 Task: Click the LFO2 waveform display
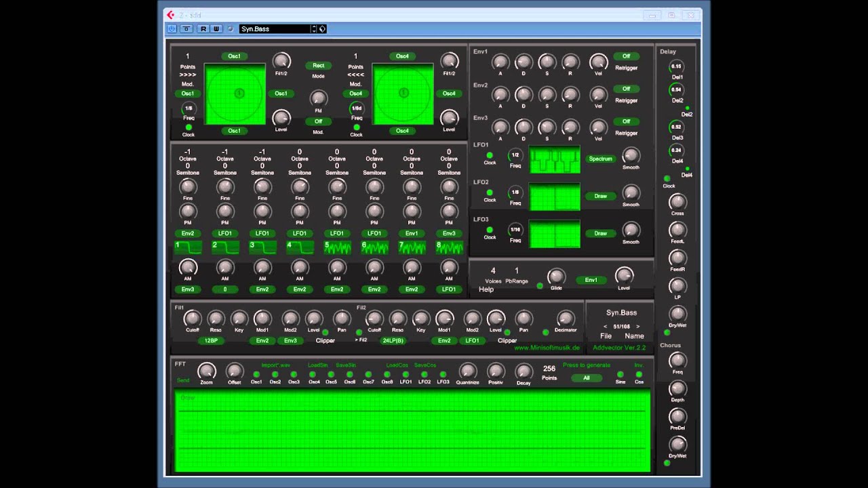555,197
